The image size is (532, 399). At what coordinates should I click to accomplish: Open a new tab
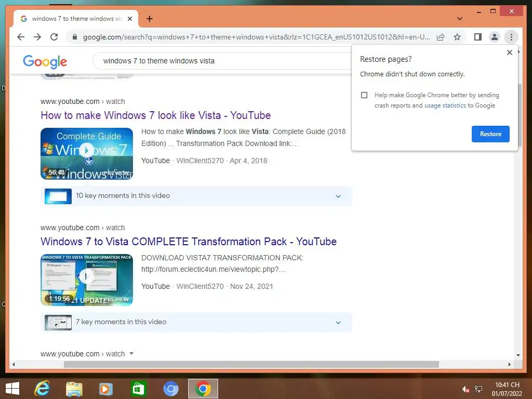tap(150, 19)
